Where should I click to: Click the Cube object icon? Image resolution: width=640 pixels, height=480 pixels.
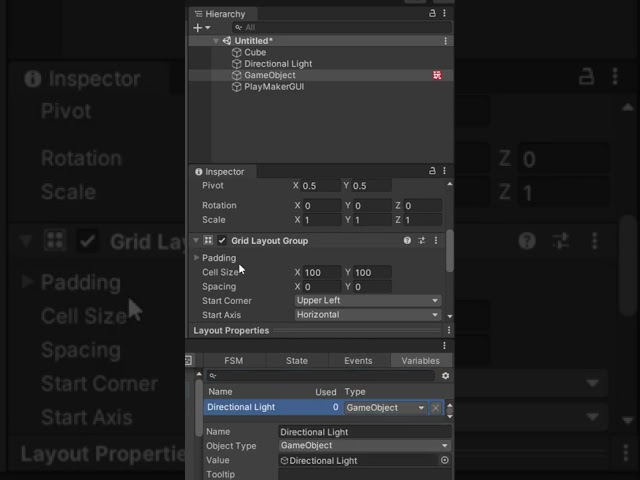236,53
